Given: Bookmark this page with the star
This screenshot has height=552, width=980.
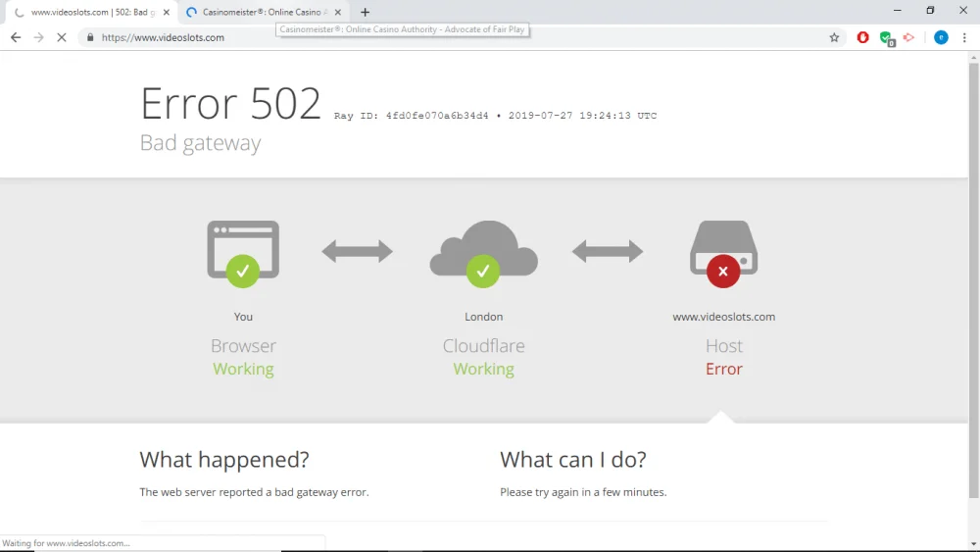Looking at the screenshot, I should point(834,37).
